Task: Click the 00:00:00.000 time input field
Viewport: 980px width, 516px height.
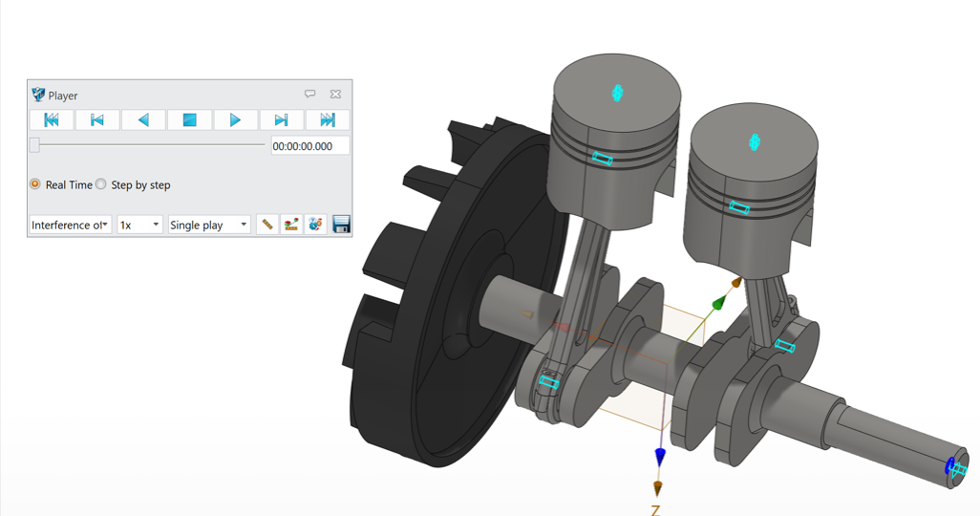Action: pyautogui.click(x=309, y=145)
